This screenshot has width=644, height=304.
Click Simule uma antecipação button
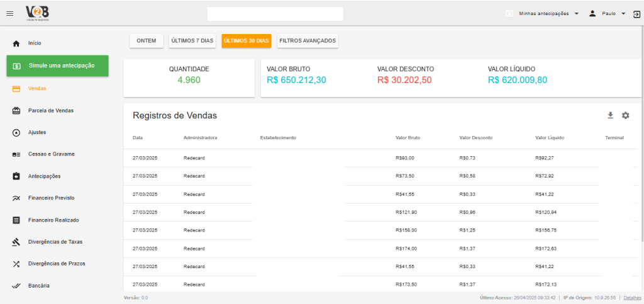(x=57, y=66)
